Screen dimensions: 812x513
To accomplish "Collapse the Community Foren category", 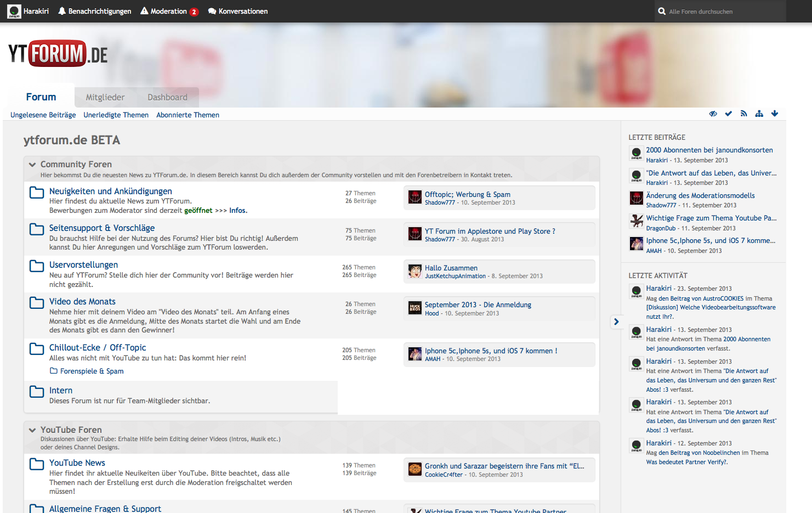I will click(x=32, y=165).
